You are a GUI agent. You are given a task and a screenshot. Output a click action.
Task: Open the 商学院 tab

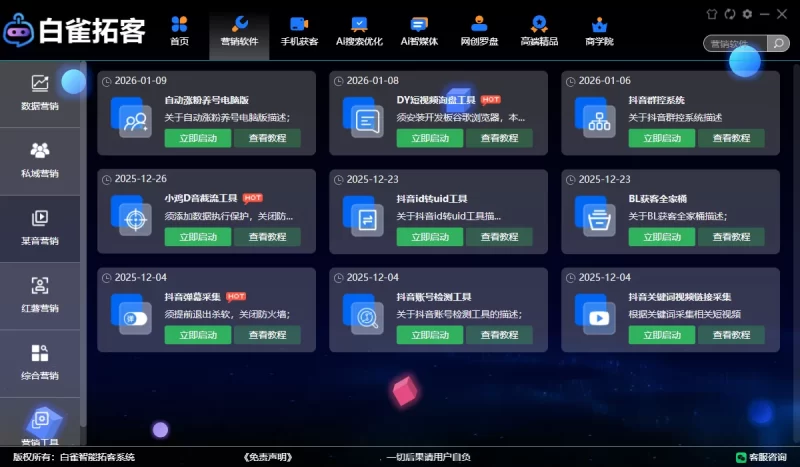click(599, 31)
